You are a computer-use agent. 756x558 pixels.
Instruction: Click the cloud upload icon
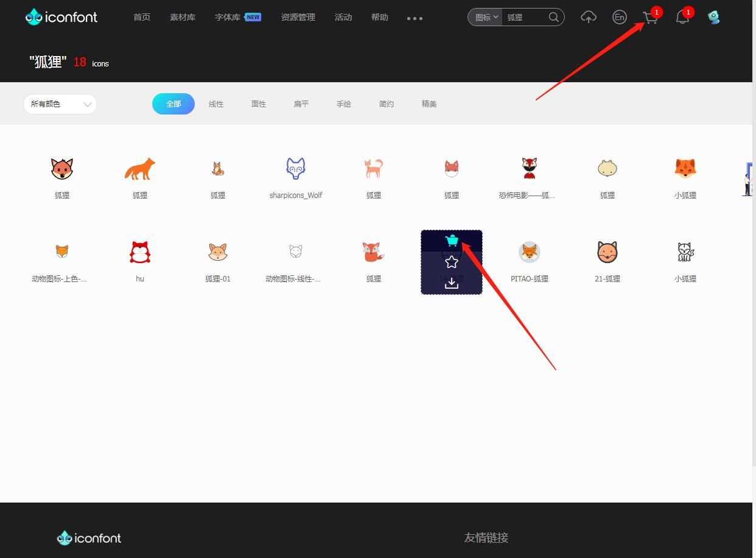click(x=588, y=17)
